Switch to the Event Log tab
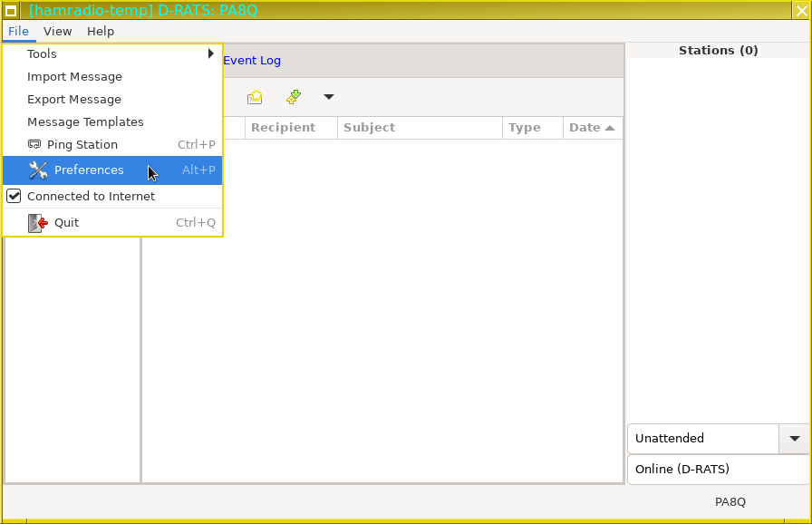 [x=252, y=61]
